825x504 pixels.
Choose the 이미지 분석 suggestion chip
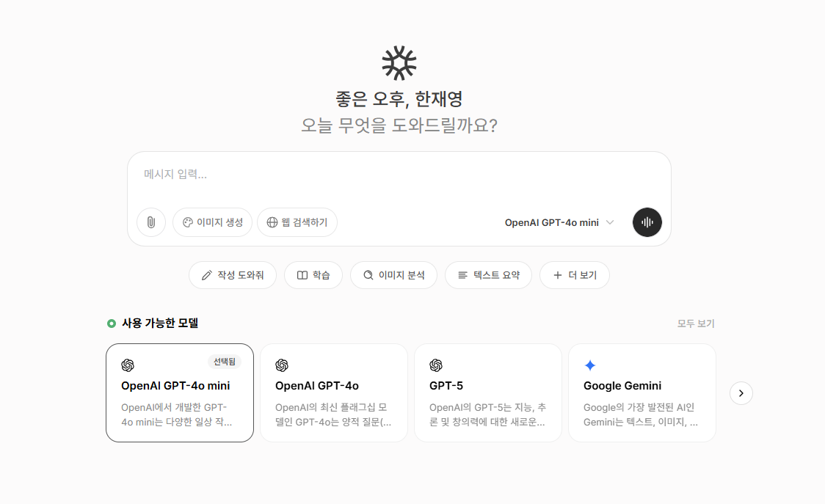[394, 275]
